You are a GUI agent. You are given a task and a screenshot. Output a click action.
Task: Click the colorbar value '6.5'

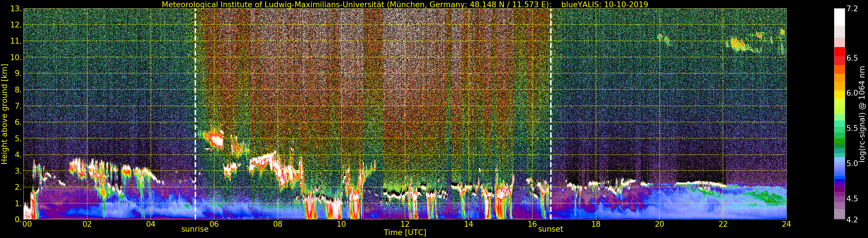coord(852,58)
